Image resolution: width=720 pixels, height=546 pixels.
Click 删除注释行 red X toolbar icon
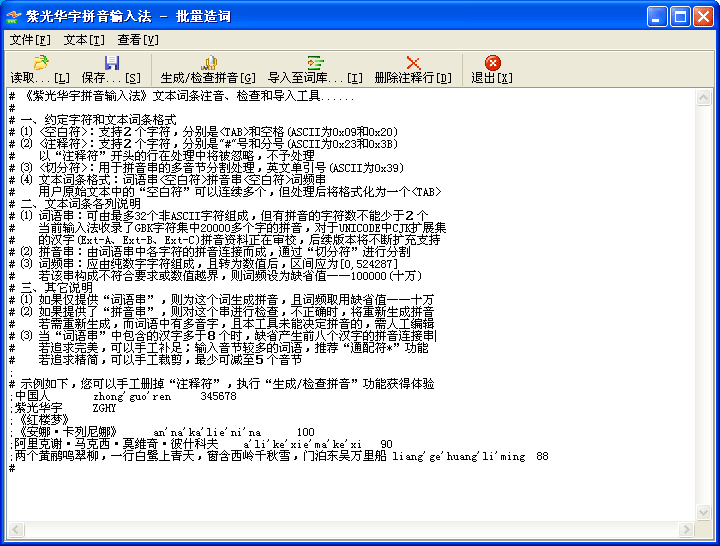click(x=413, y=63)
